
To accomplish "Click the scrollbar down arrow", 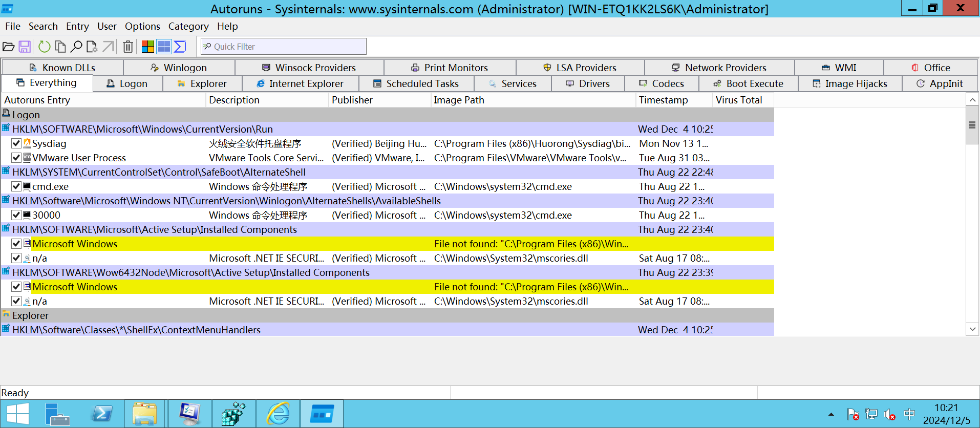I will pyautogui.click(x=972, y=329).
